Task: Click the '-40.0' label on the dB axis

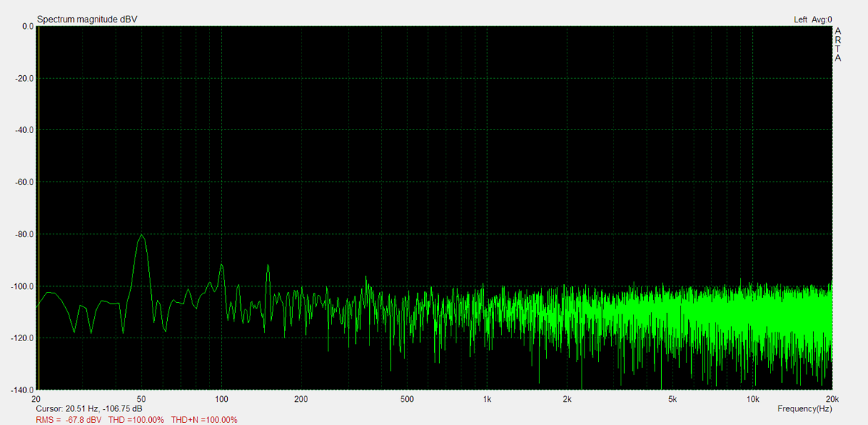Action: pos(24,130)
